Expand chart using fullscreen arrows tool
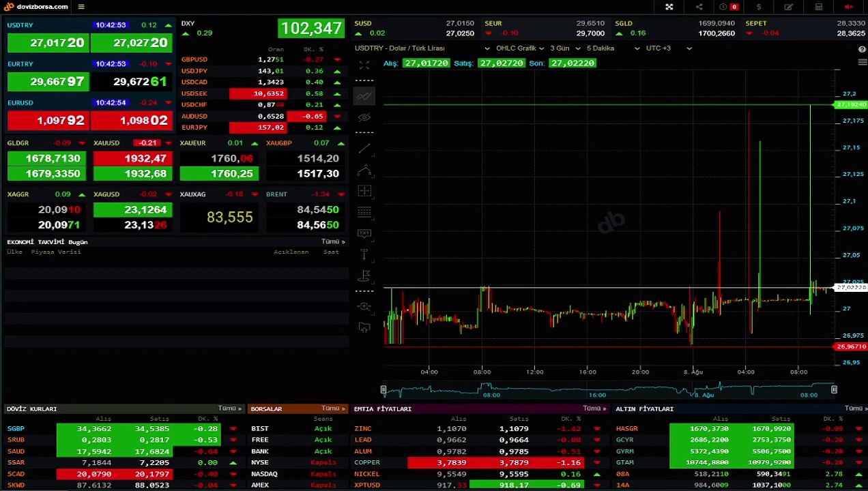The height and width of the screenshot is (491, 868). [x=364, y=65]
